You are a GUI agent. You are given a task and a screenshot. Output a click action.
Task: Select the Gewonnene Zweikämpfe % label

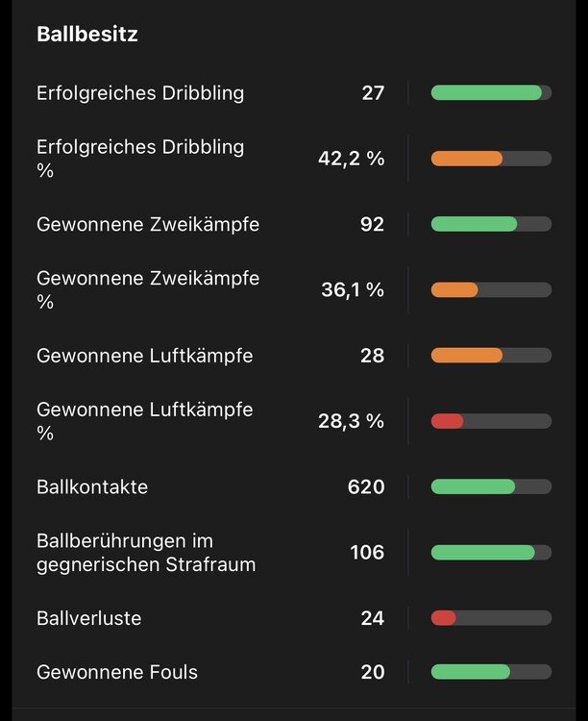tap(148, 289)
